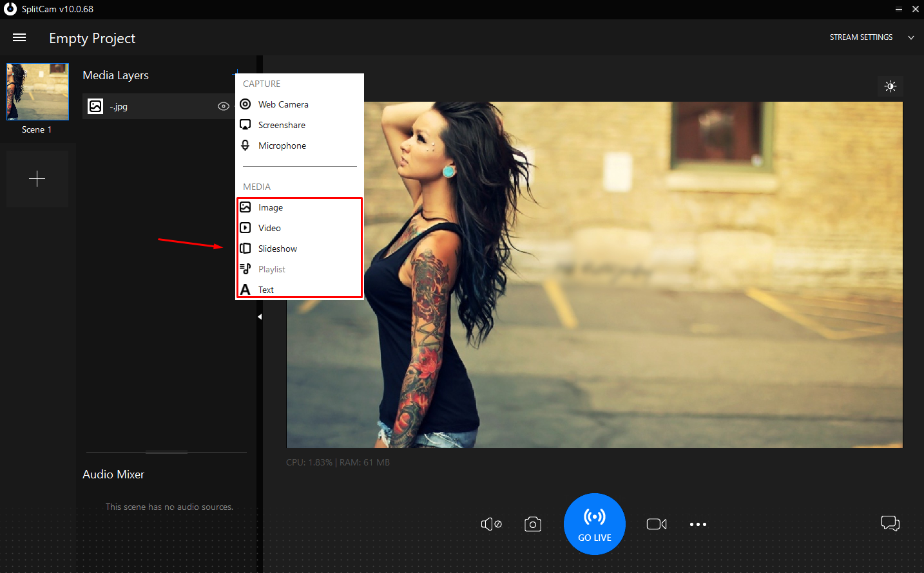
Task: Add a new scene with the plus button
Action: 37,178
